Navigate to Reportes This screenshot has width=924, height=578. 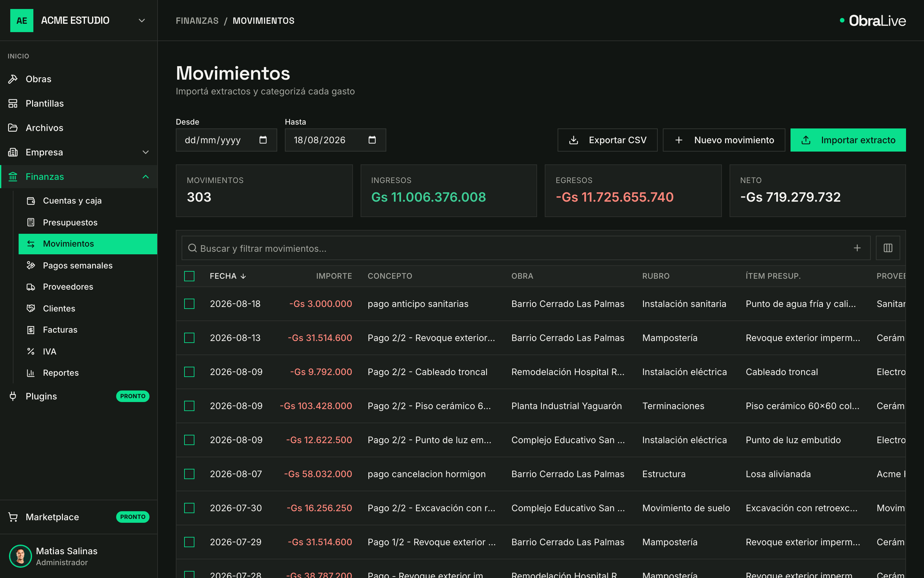88,373
